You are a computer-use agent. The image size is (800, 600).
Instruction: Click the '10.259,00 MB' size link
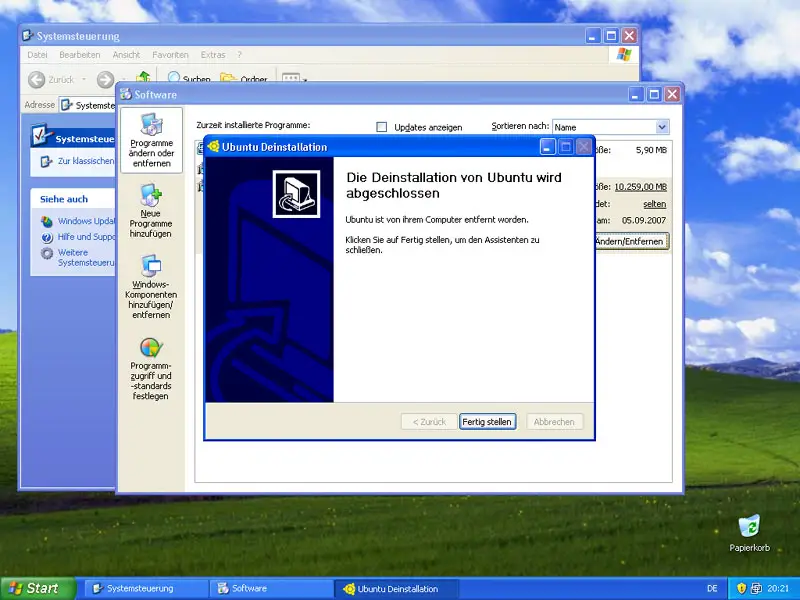(x=640, y=187)
